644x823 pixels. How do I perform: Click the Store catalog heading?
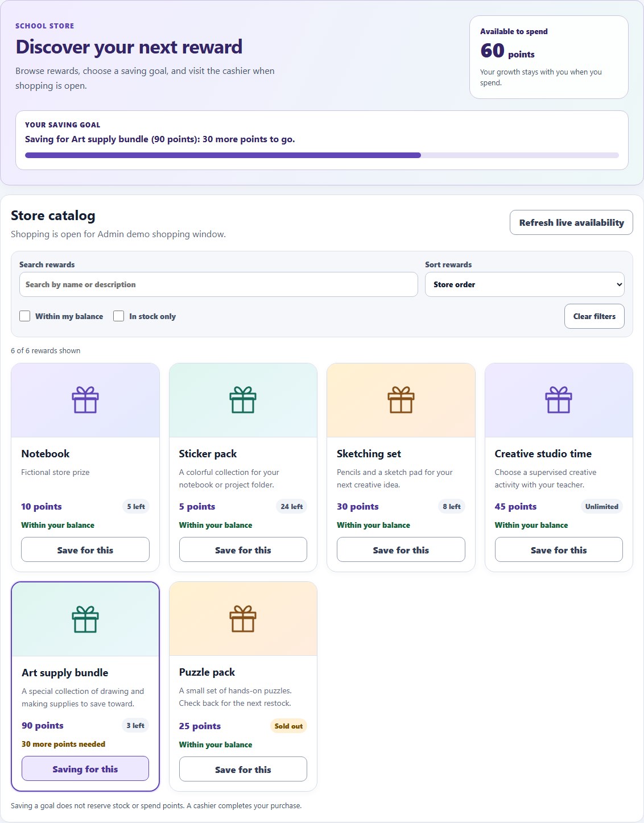point(53,216)
